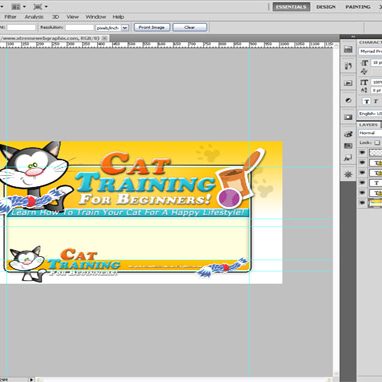Hide the top-most layer via its eye icon
This screenshot has width=382, height=382.
click(362, 153)
